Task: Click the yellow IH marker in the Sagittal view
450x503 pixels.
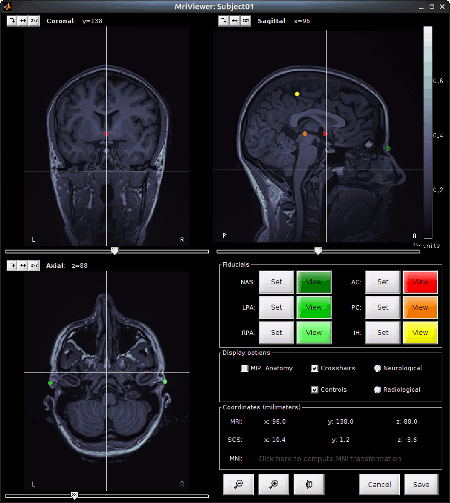Action: pyautogui.click(x=297, y=94)
